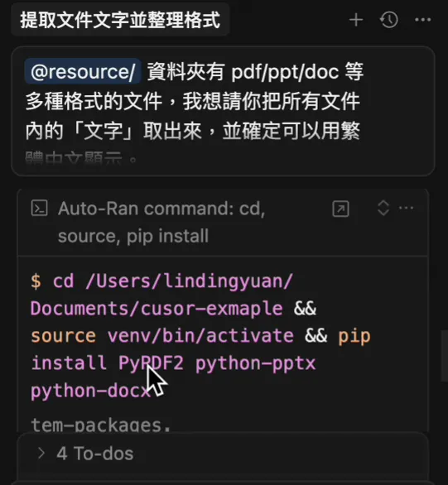This screenshot has width=448, height=485.
Task: Click the terminal icon beside Auto-Ran command
Action: coord(39,208)
